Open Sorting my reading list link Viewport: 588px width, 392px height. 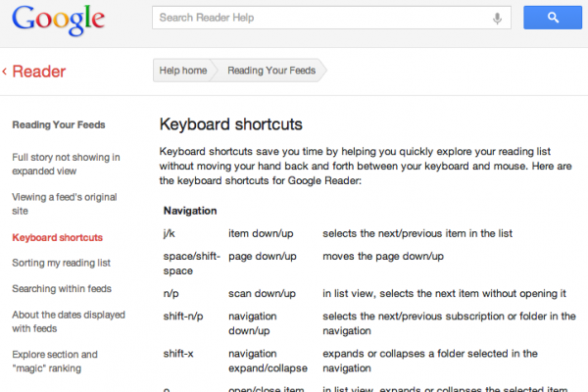point(61,263)
